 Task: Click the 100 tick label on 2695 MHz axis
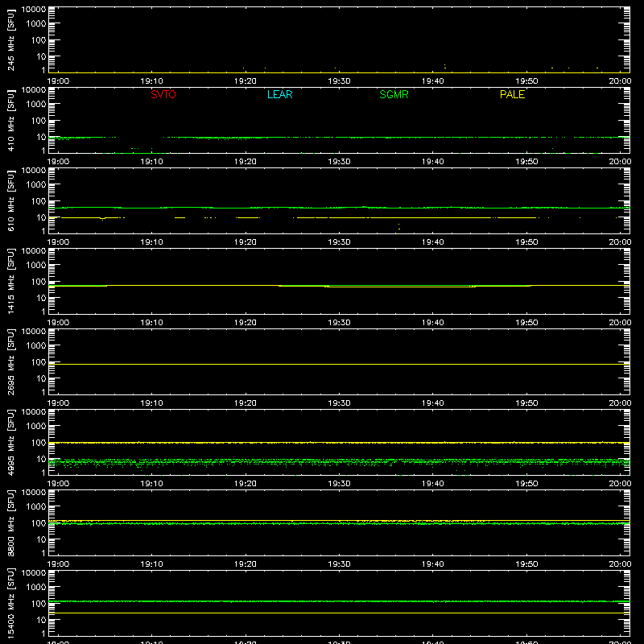pos(38,362)
